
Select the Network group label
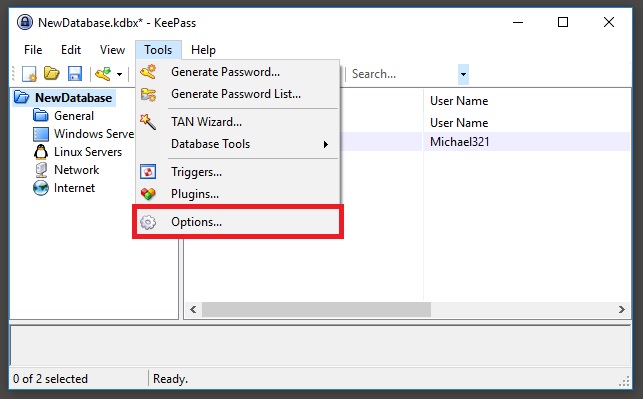pos(76,170)
